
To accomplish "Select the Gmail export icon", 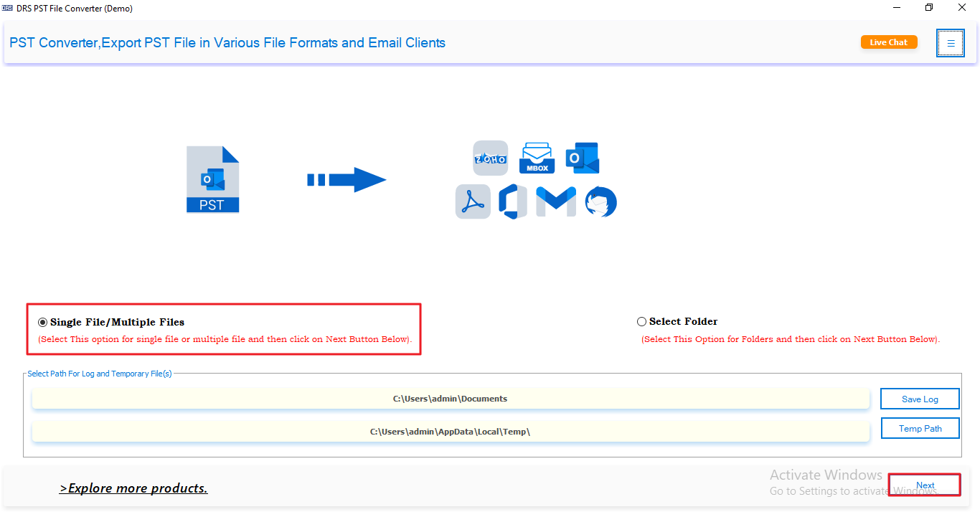I will pos(556,201).
